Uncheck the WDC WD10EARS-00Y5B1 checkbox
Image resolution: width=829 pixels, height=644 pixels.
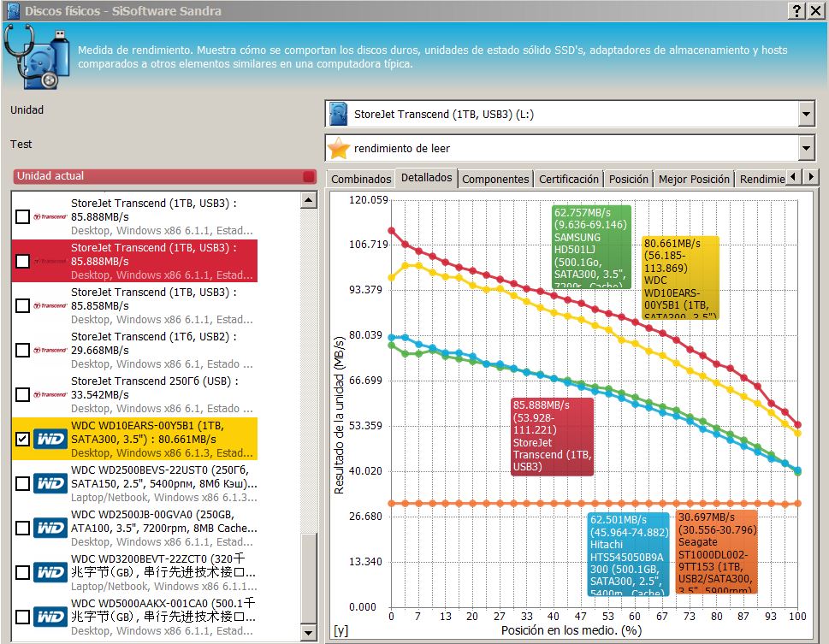click(22, 439)
